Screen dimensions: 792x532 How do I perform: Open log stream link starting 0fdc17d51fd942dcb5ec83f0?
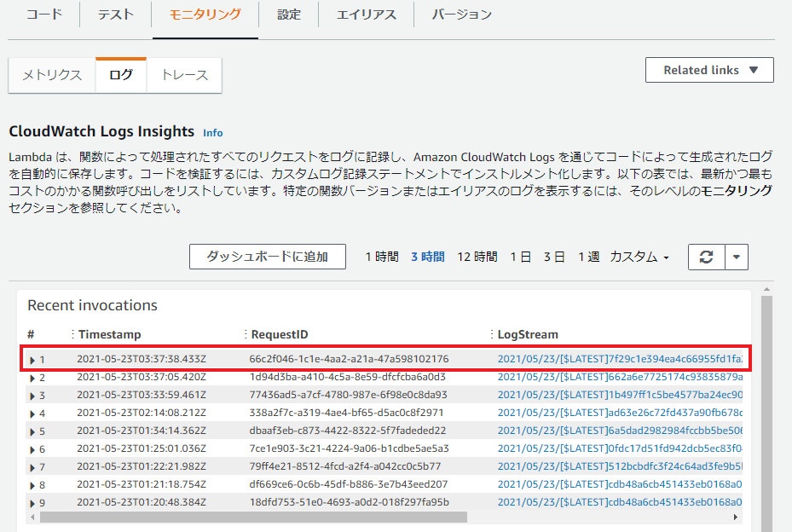(620, 448)
